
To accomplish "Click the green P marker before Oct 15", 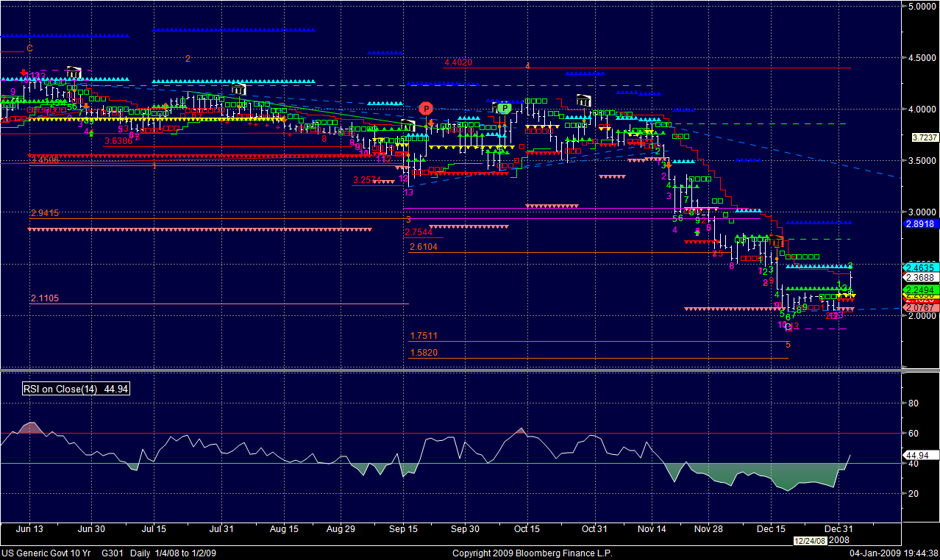I will pyautogui.click(x=504, y=108).
